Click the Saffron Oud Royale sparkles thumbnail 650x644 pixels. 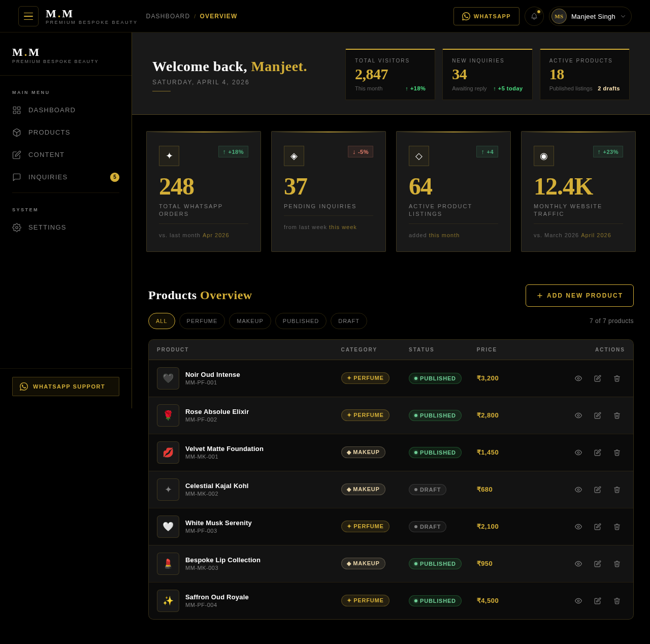click(x=168, y=601)
